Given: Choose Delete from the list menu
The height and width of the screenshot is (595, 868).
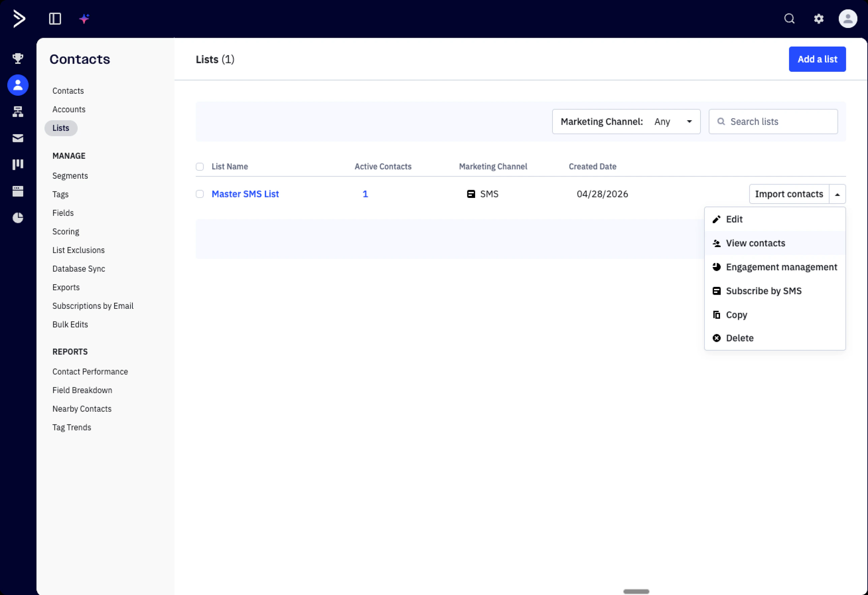Looking at the screenshot, I should point(775,338).
